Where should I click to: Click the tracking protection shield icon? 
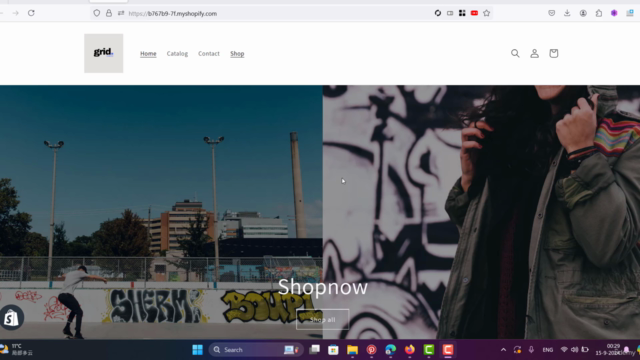tap(97, 13)
